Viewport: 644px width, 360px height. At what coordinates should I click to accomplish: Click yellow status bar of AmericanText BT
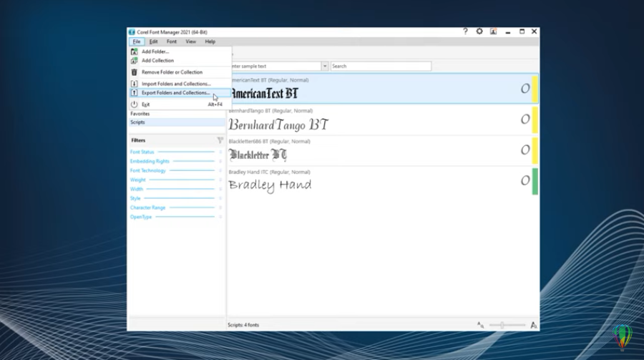[x=535, y=88]
